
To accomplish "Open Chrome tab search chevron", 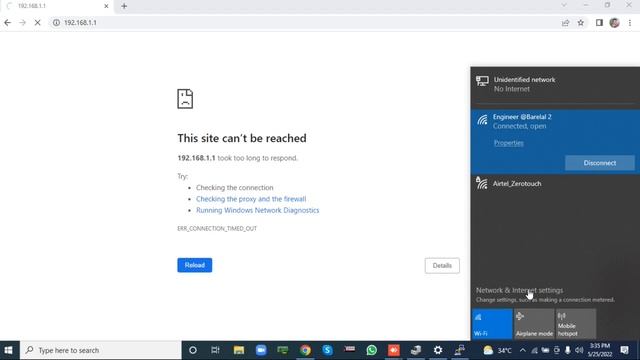I will click(564, 5).
